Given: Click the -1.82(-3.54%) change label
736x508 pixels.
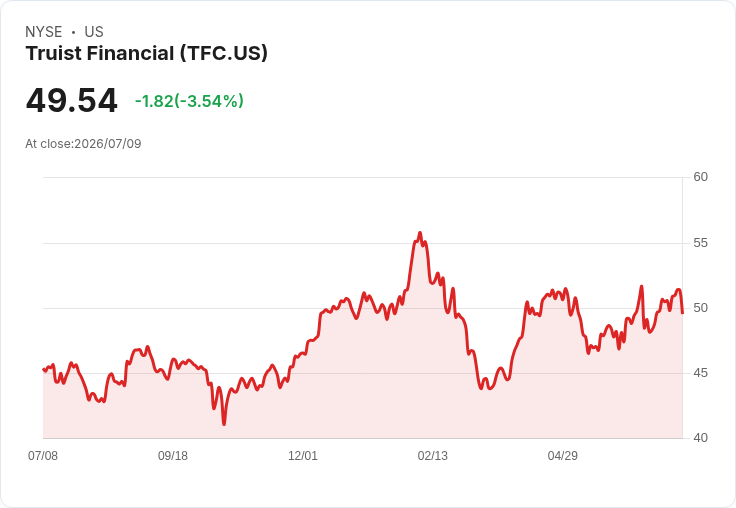Looking at the screenshot, I should pyautogui.click(x=189, y=101).
